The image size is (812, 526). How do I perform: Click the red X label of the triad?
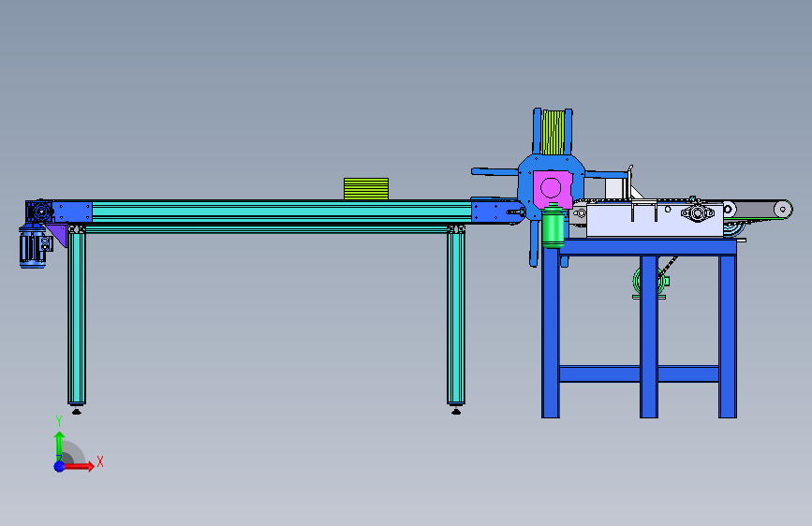[x=100, y=461]
